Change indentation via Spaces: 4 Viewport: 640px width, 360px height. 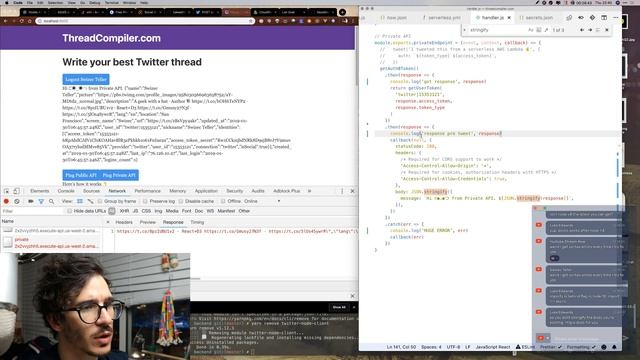coord(431,347)
